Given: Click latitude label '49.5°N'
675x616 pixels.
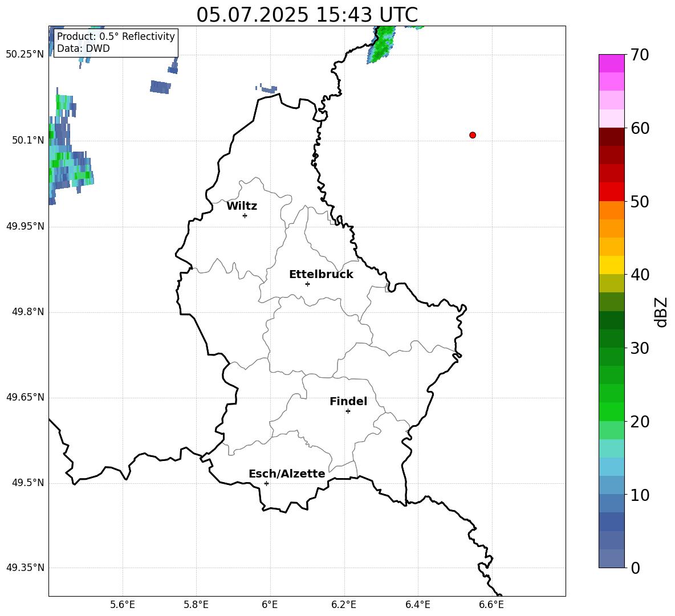Looking at the screenshot, I should pos(28,483).
